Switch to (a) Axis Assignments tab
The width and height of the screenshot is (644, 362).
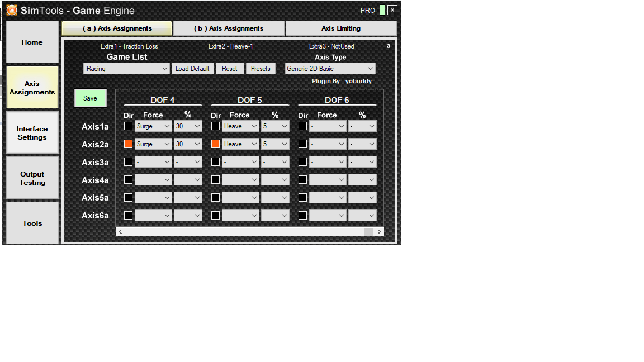tap(117, 28)
